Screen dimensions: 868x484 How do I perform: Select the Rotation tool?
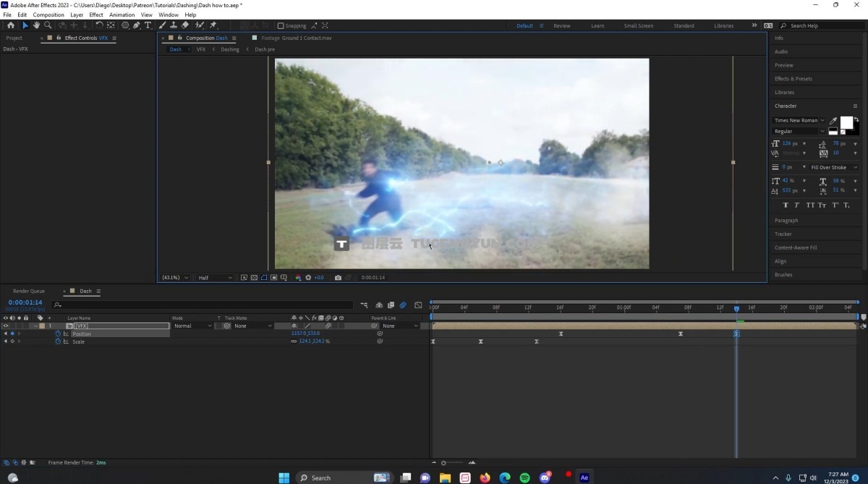pyautogui.click(x=99, y=25)
